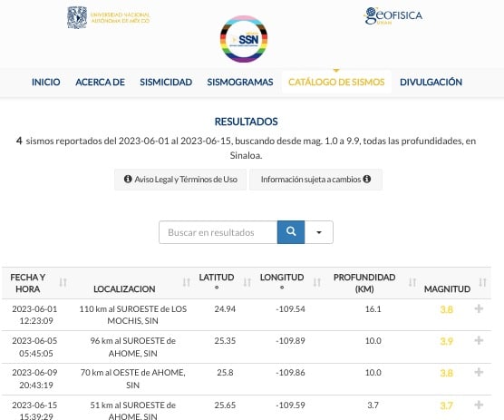Image resolution: width=504 pixels, height=420 pixels.
Task: Open Aviso Legal y Términos de Uso
Action: [180, 180]
